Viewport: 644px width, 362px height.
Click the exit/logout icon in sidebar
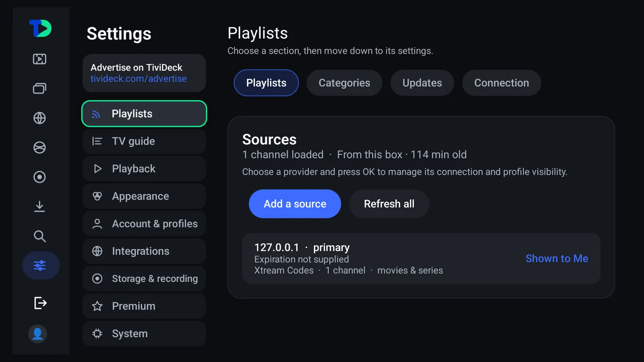40,303
